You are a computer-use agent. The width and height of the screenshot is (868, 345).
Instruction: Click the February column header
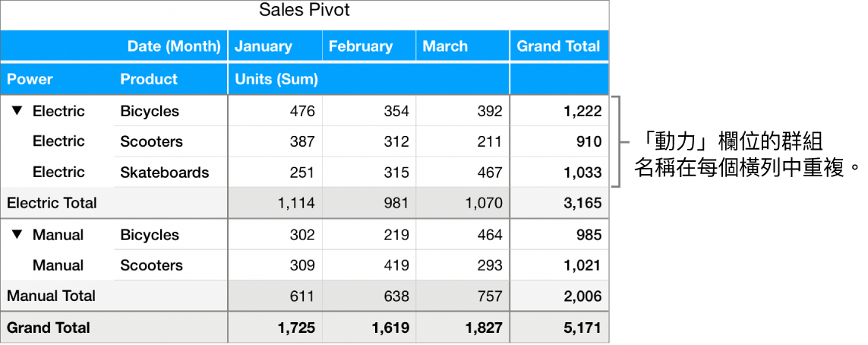pos(361,46)
